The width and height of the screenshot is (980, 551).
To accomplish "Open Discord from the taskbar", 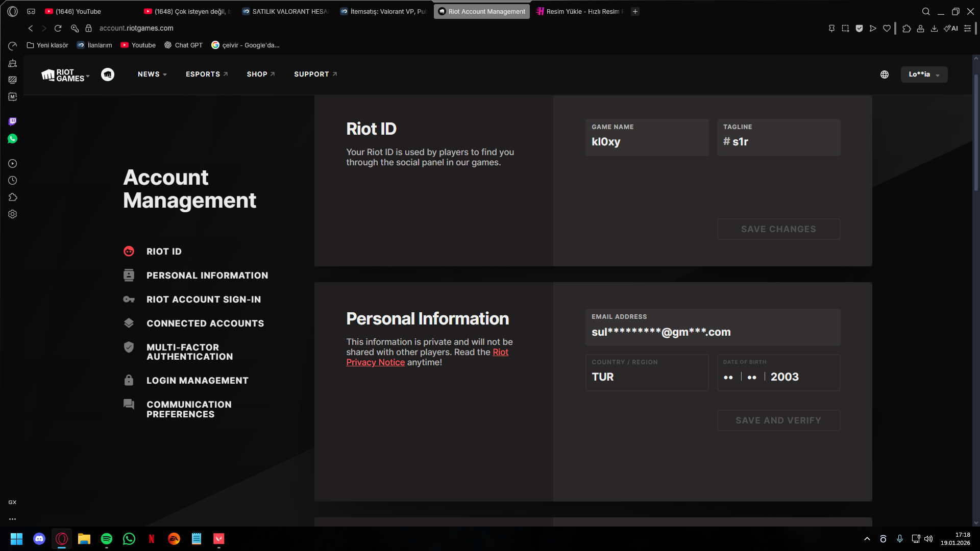I will tap(39, 539).
